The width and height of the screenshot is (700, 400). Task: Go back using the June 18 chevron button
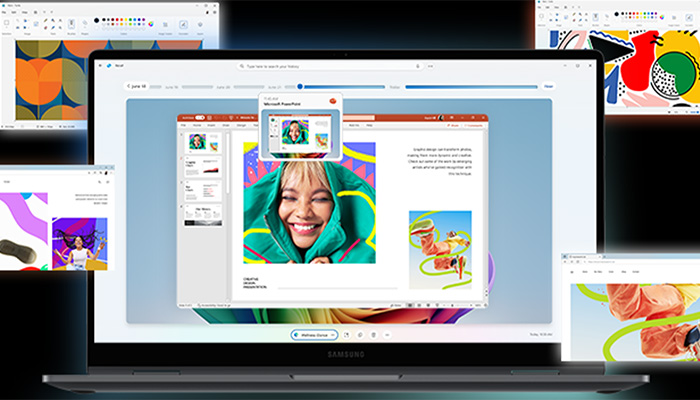pyautogui.click(x=136, y=86)
